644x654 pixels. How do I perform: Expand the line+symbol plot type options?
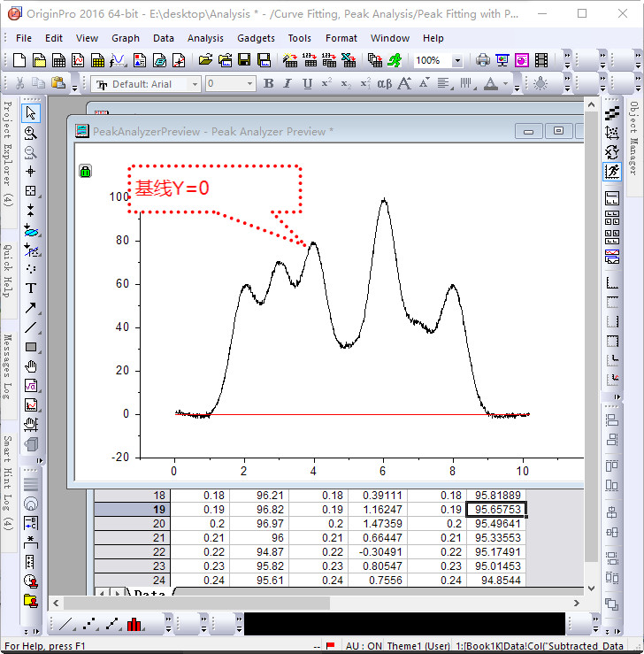pos(121,629)
